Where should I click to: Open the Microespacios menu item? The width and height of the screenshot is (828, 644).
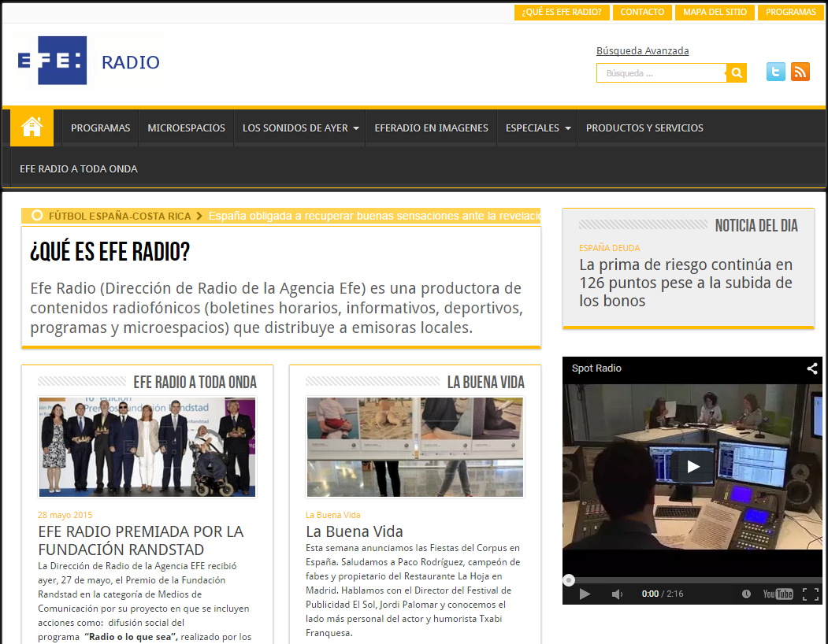coord(187,128)
